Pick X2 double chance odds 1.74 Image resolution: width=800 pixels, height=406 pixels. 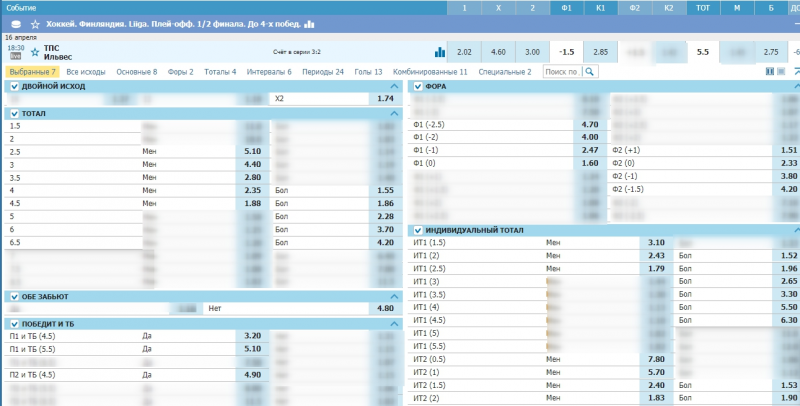(385, 99)
